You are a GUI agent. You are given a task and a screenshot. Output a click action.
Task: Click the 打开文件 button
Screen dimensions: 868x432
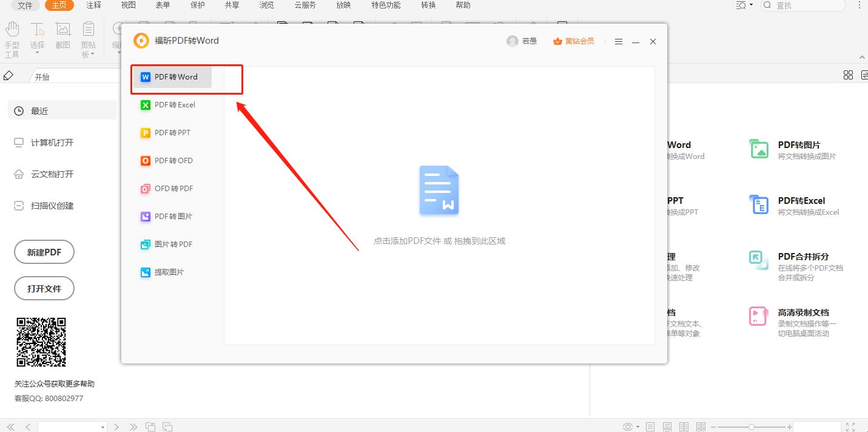point(44,288)
